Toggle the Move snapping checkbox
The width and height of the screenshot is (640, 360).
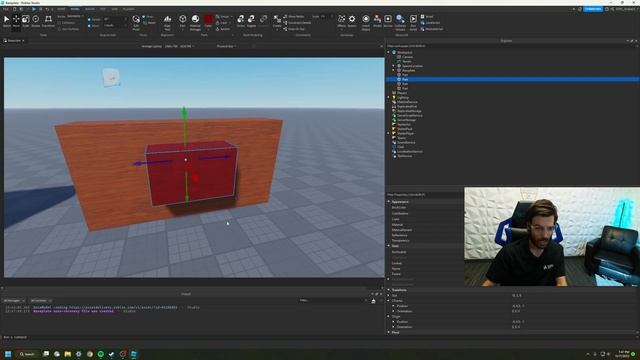(x=89, y=25)
